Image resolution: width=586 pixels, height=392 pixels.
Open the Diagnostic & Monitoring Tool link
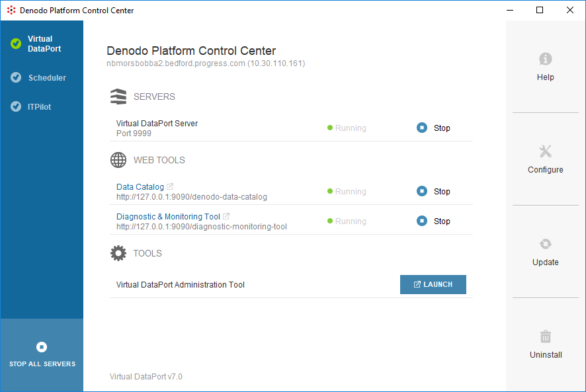point(168,217)
